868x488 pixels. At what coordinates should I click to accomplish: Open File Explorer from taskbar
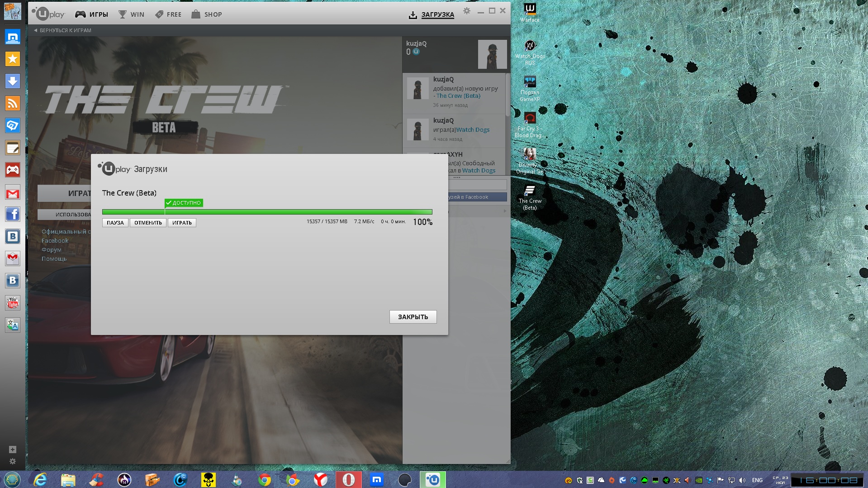[x=68, y=479]
